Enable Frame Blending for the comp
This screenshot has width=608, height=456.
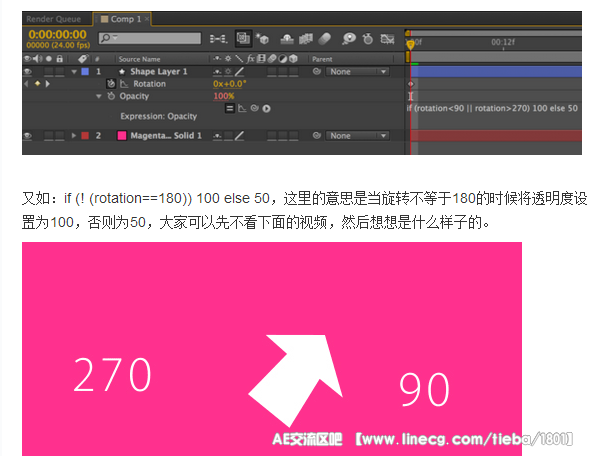tap(306, 39)
